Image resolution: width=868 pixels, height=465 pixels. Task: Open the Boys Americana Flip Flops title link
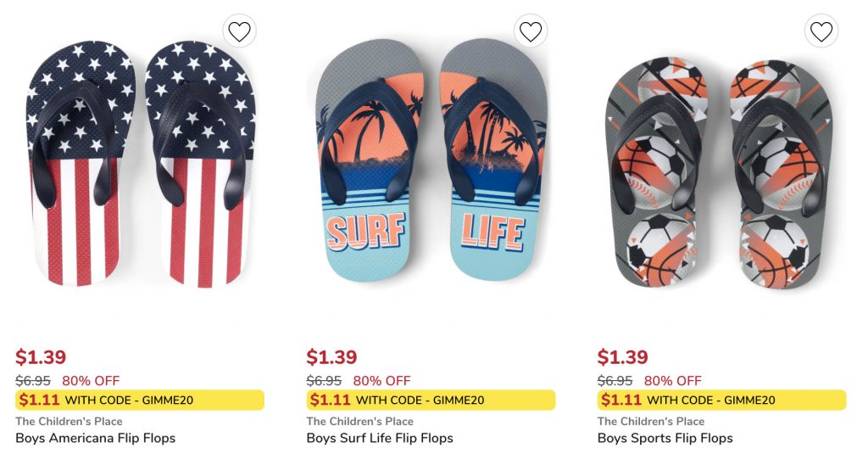[x=95, y=438]
